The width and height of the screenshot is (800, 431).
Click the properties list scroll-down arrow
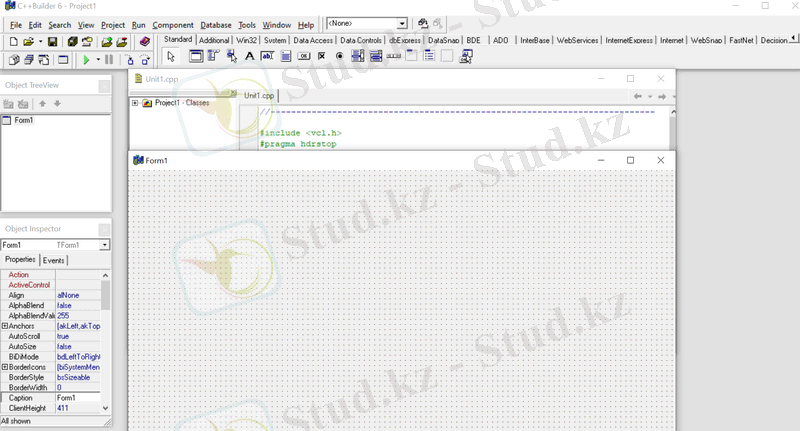(106, 408)
